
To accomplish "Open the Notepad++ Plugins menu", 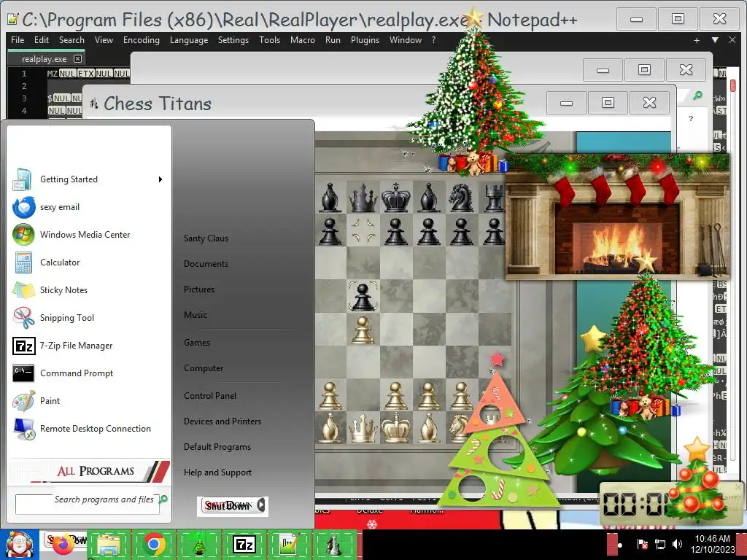I will (365, 40).
